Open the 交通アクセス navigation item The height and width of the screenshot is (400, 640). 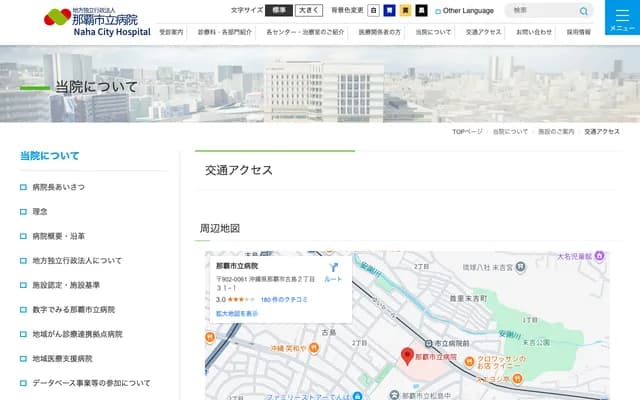[484, 32]
